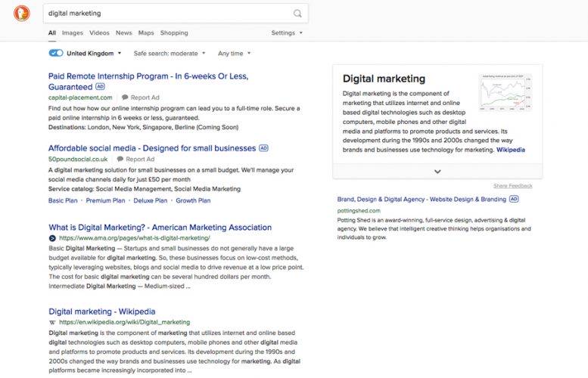Click the en.wikipedia.org Digital_marketing URL
The width and height of the screenshot is (588, 378).
[x=125, y=322]
